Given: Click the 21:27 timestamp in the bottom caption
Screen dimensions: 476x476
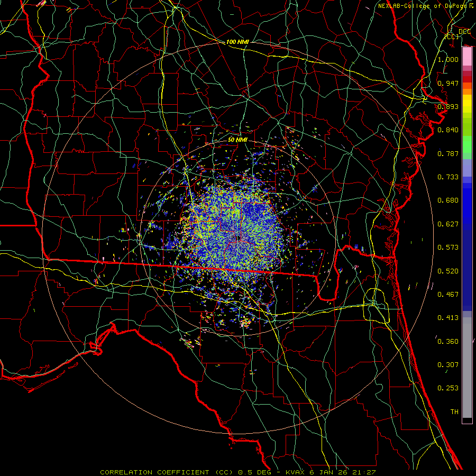Looking at the screenshot, I should click(x=364, y=472).
